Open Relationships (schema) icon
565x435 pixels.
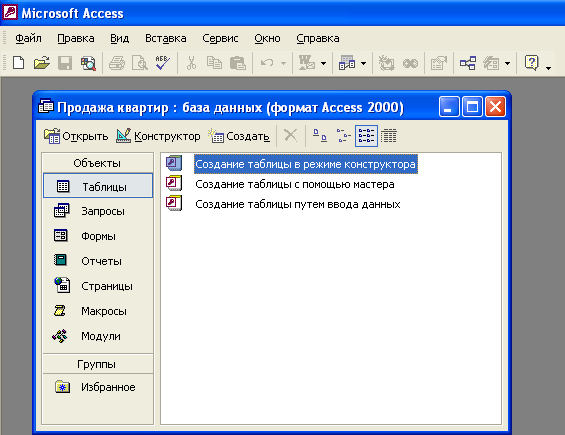tap(468, 63)
